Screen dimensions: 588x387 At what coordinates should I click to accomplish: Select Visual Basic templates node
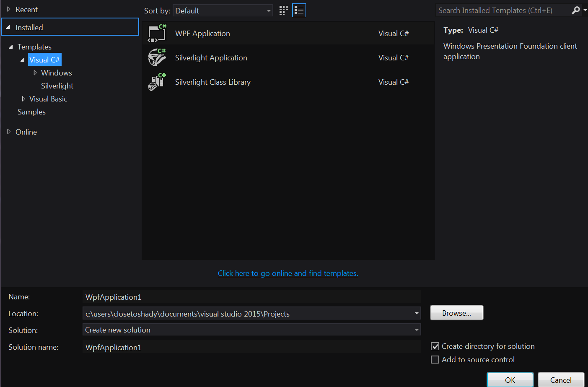coord(48,99)
